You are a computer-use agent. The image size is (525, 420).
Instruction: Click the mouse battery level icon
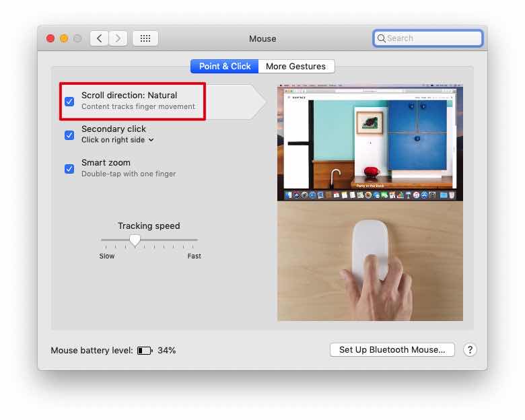[145, 351]
